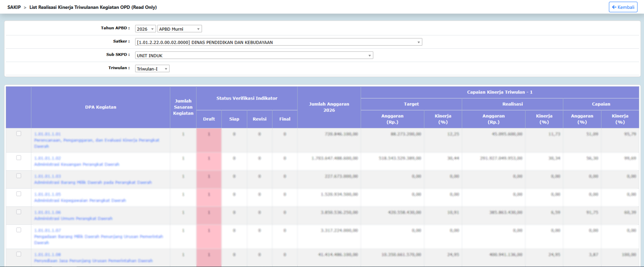This screenshot has width=644, height=267.
Task: Tick checkbox for Administrasi Umum Perangkat Daerah
Action: point(19,212)
